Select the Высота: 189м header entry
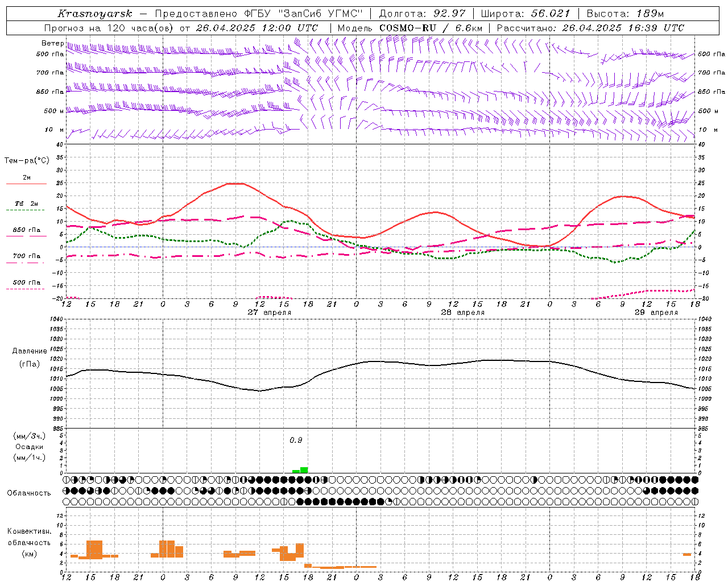This screenshot has height=582, width=728. coord(625,14)
